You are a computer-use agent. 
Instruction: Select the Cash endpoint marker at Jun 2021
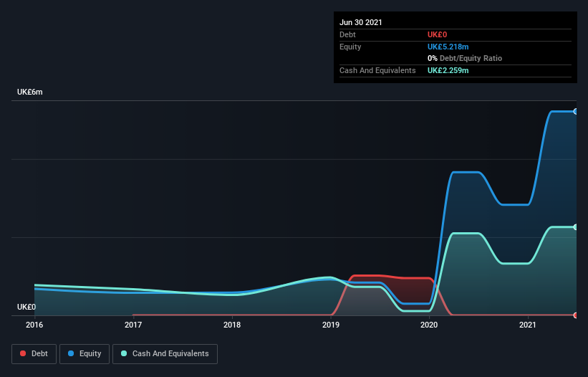click(x=576, y=227)
